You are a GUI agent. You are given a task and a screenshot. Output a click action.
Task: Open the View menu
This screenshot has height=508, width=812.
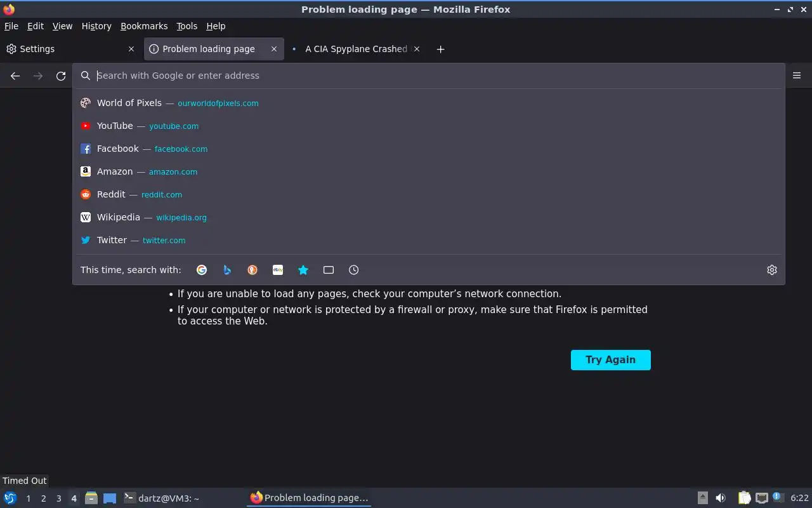[62, 26]
